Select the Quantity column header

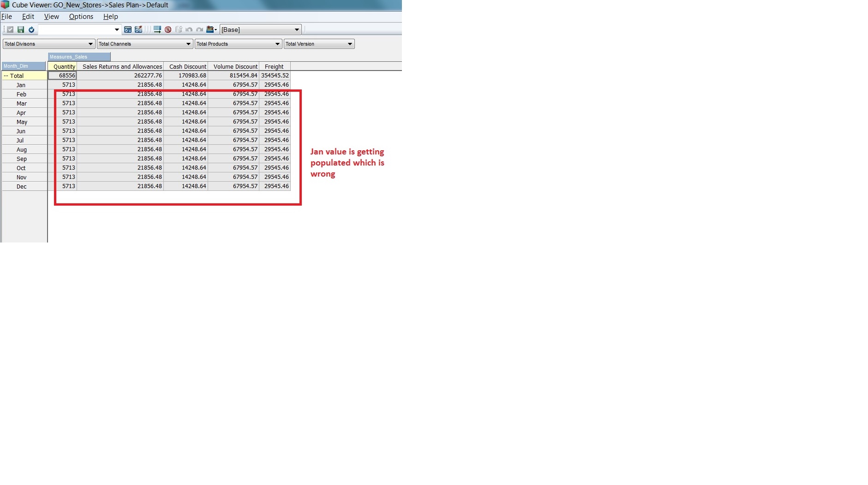[62, 66]
